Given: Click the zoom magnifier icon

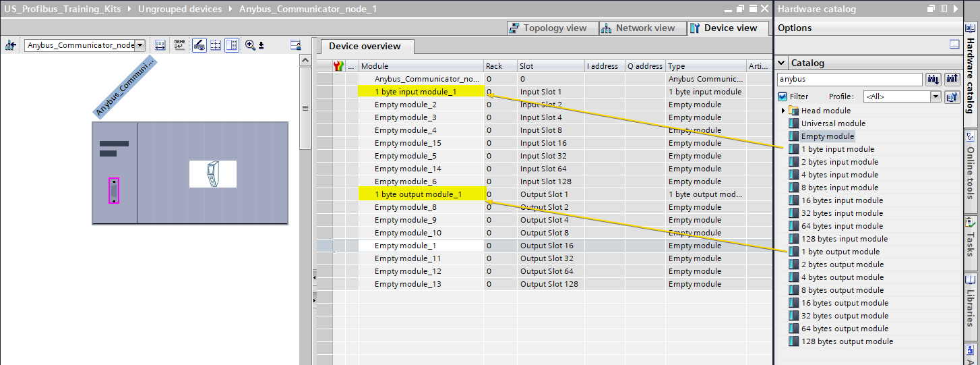Looking at the screenshot, I should tap(250, 45).
